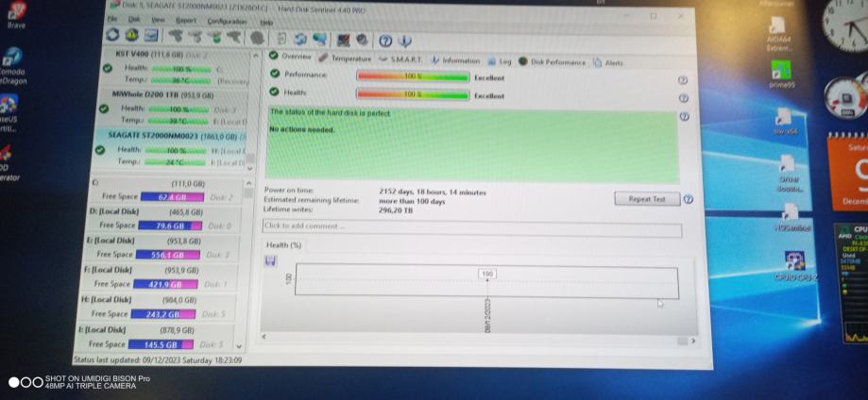
Task: Switch to the Disk Performance tab
Action: [x=552, y=62]
